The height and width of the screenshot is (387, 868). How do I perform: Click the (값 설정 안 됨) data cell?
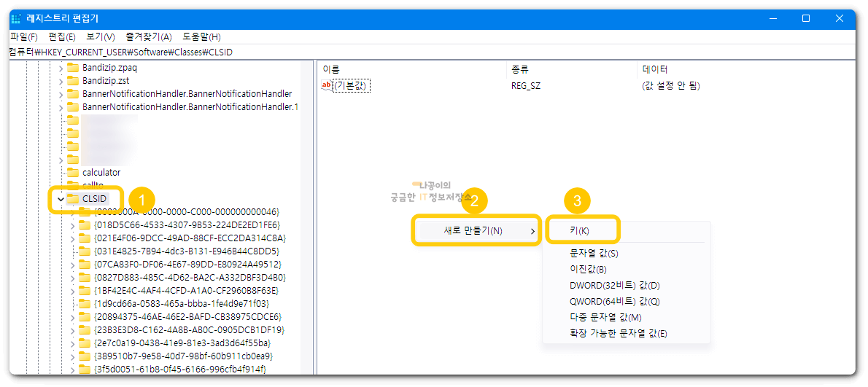(x=671, y=86)
